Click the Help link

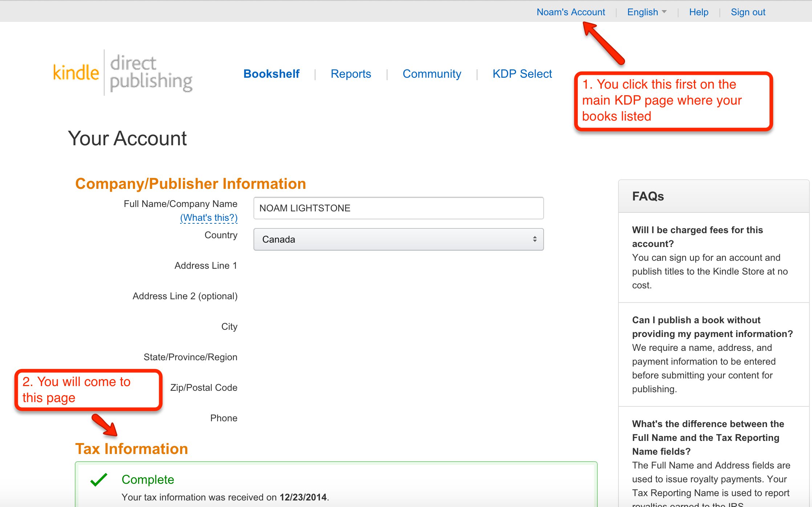699,12
